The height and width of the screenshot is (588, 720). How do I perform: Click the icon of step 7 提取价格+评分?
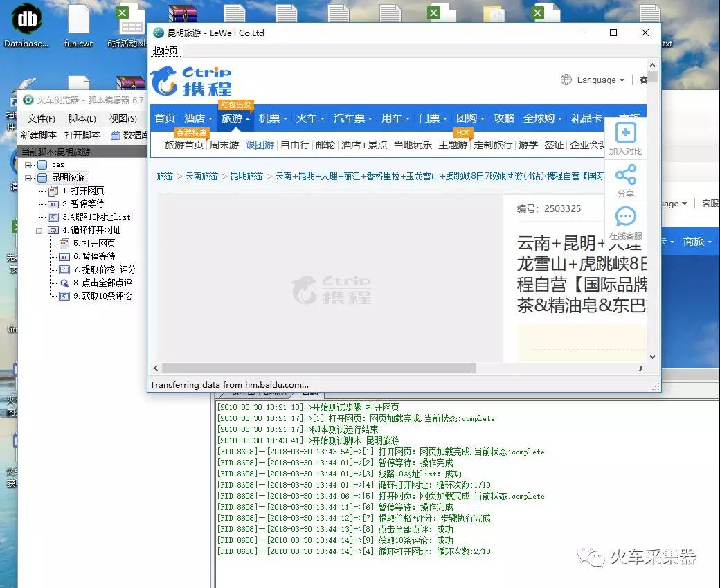click(x=64, y=269)
